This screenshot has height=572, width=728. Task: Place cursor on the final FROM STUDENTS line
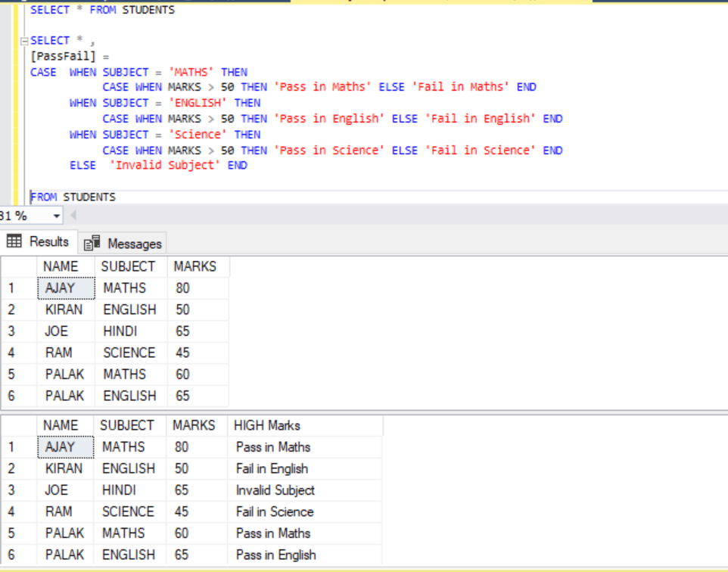(x=73, y=197)
